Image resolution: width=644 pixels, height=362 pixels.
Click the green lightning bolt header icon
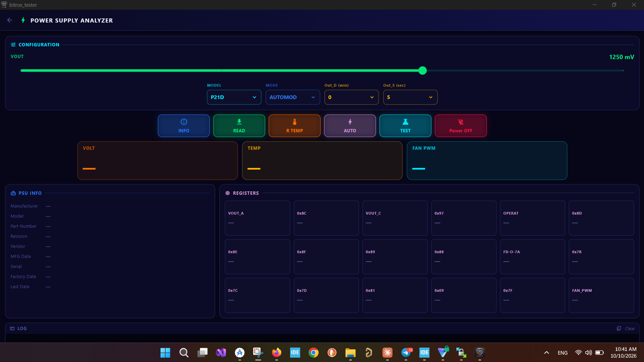tap(23, 20)
